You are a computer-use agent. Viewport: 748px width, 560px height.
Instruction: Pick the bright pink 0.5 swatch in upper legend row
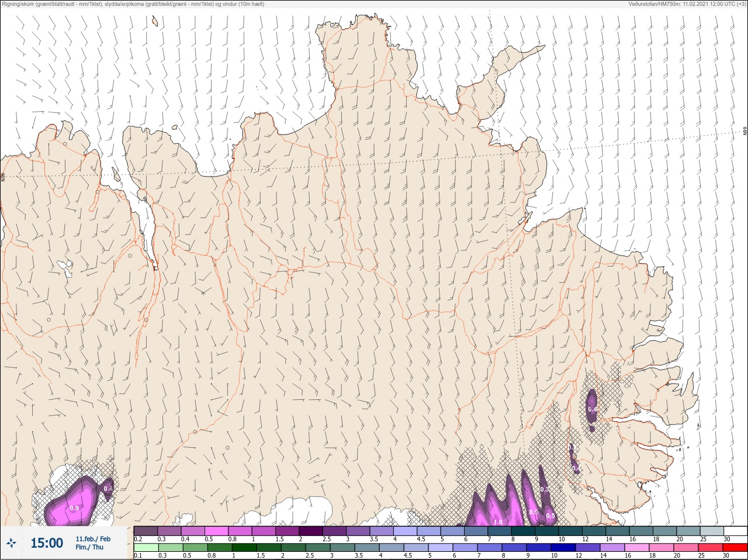pos(216,531)
